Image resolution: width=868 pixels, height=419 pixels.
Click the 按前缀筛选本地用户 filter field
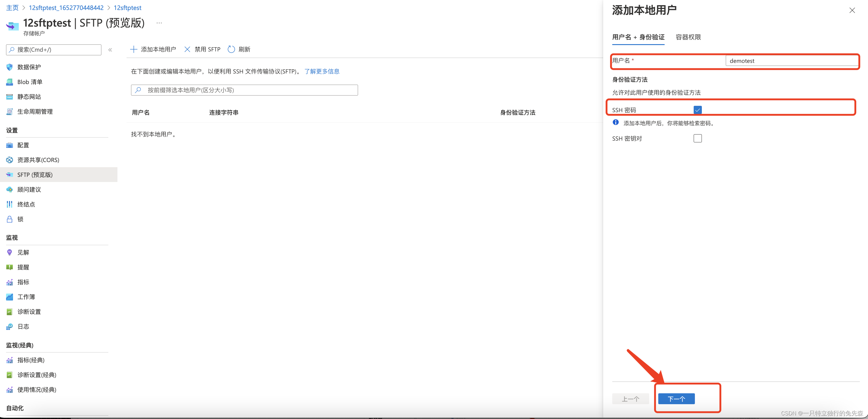244,90
